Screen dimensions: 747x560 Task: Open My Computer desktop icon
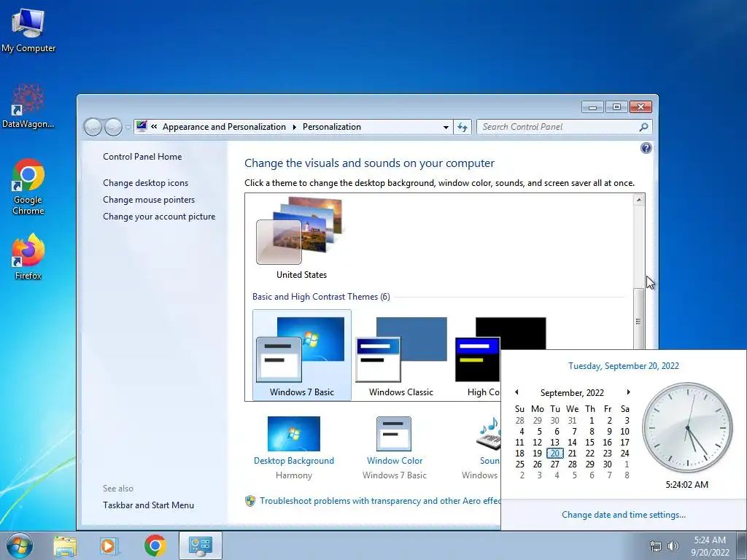[x=28, y=29]
